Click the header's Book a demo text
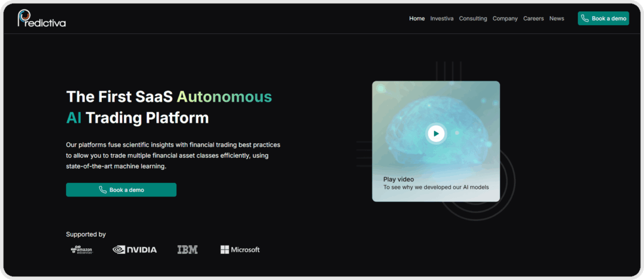Screen dimensions: 644x280 609,19
